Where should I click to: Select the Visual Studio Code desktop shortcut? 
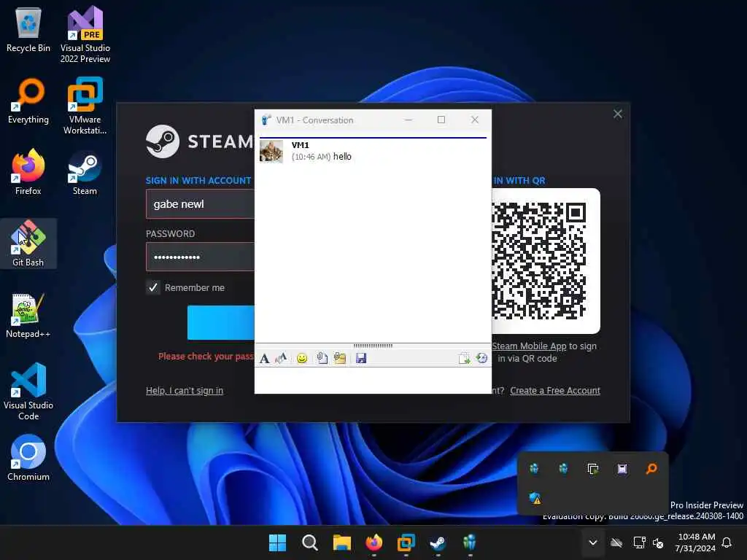point(28,392)
